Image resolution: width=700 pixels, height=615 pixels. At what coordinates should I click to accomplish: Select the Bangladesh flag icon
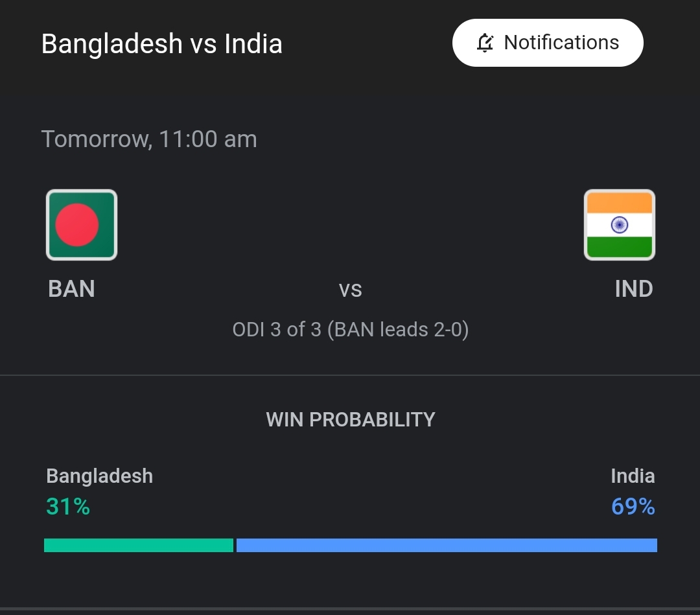82,224
